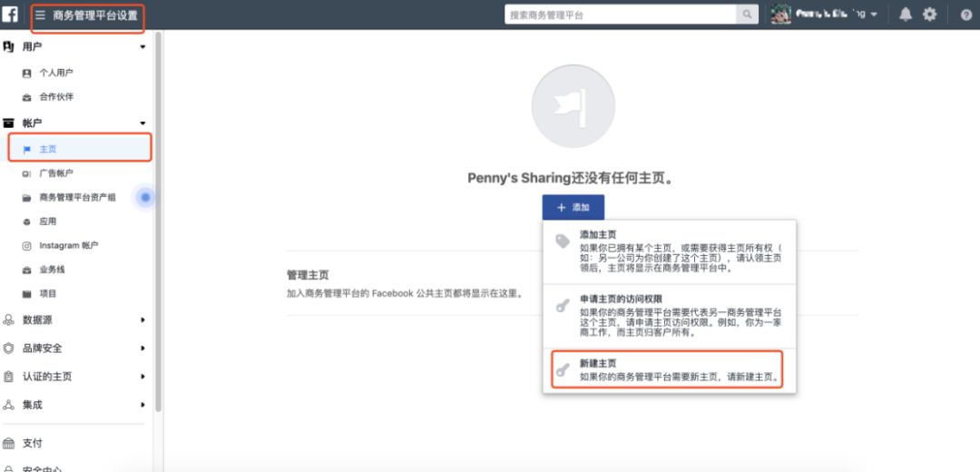Click the 广告帐户 icon
Viewport: 980px width, 472px height.
coord(27,173)
